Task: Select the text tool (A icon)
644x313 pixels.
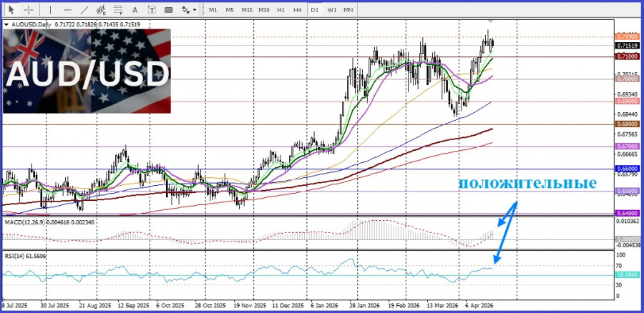Action: 136,9
